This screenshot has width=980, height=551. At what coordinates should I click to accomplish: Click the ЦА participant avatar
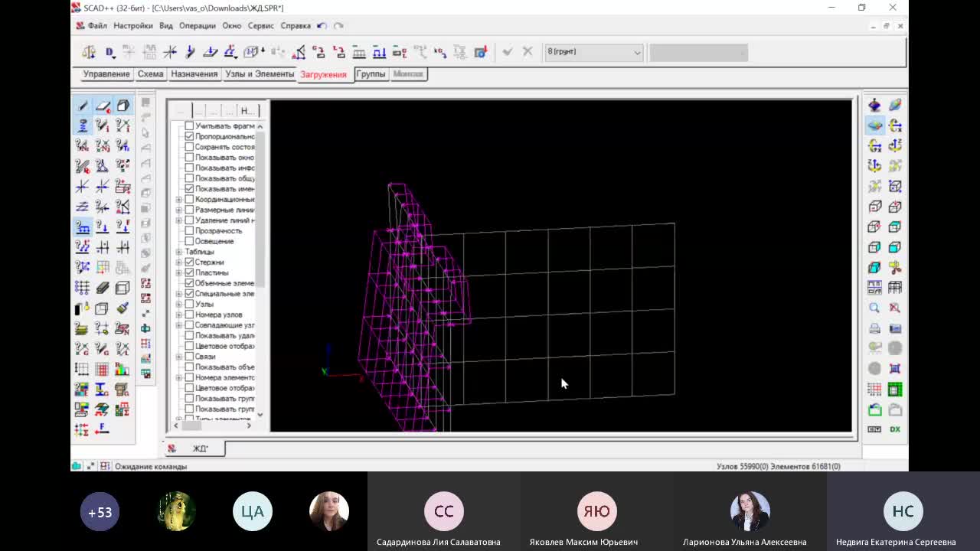click(253, 511)
